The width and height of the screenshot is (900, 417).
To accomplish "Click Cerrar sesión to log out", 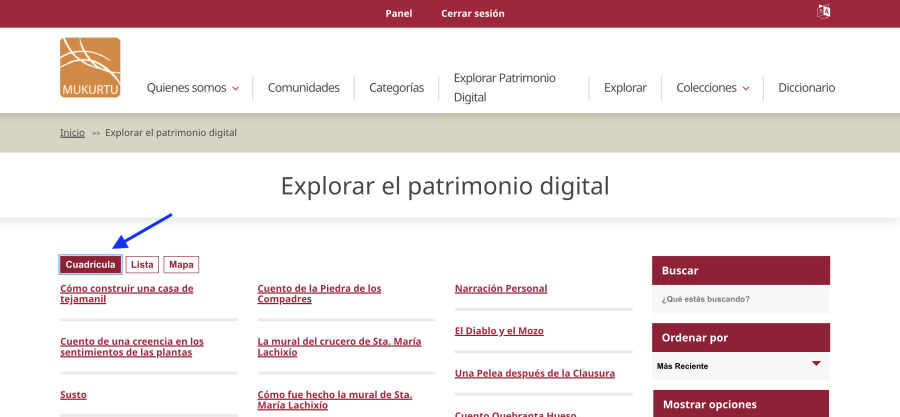I will coord(472,13).
